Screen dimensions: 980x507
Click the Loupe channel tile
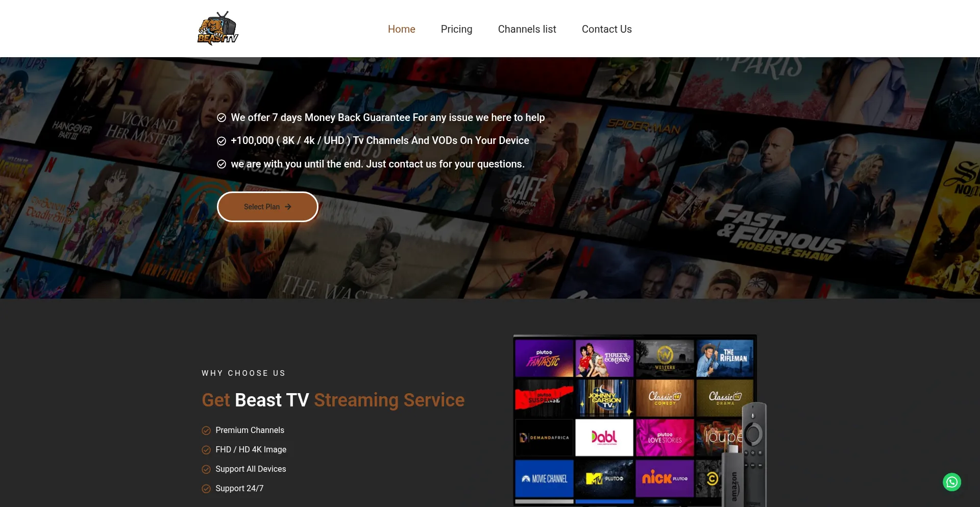[720, 438]
